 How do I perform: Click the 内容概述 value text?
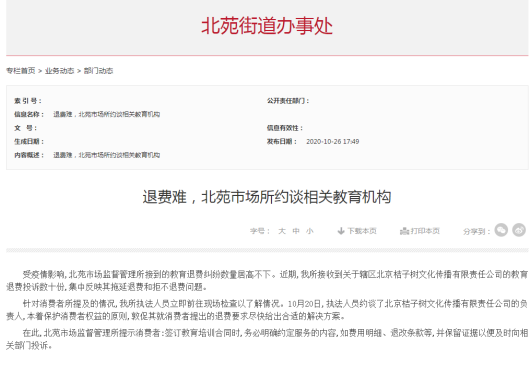coord(107,155)
